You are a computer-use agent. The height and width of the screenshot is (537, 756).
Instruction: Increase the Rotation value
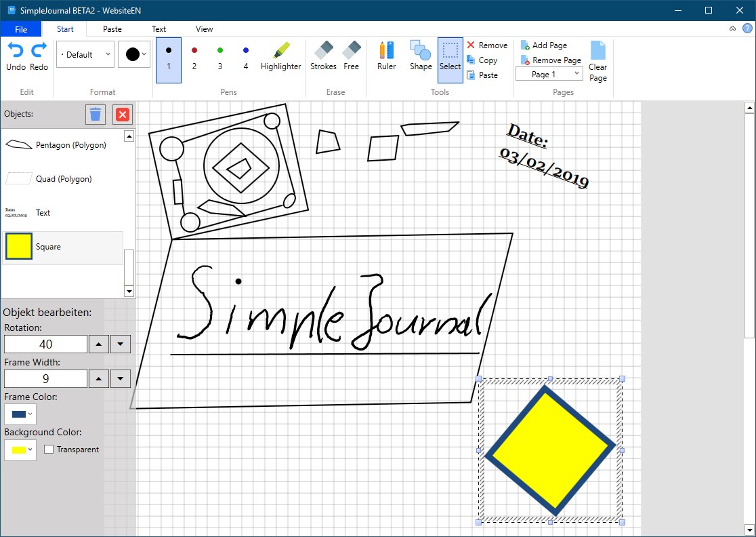tap(99, 344)
